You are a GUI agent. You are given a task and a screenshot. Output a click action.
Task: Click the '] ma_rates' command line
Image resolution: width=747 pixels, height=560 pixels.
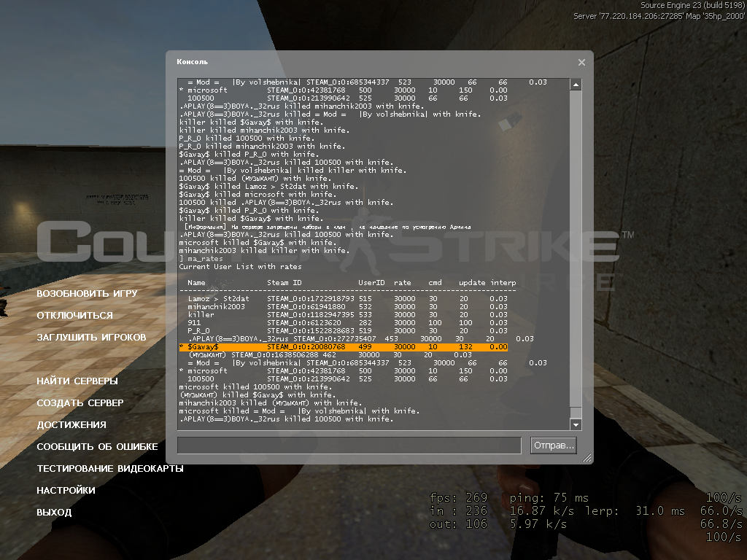pyautogui.click(x=201, y=259)
